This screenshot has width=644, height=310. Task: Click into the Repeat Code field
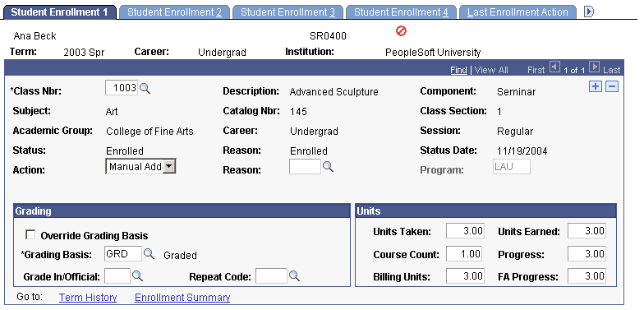[271, 276]
